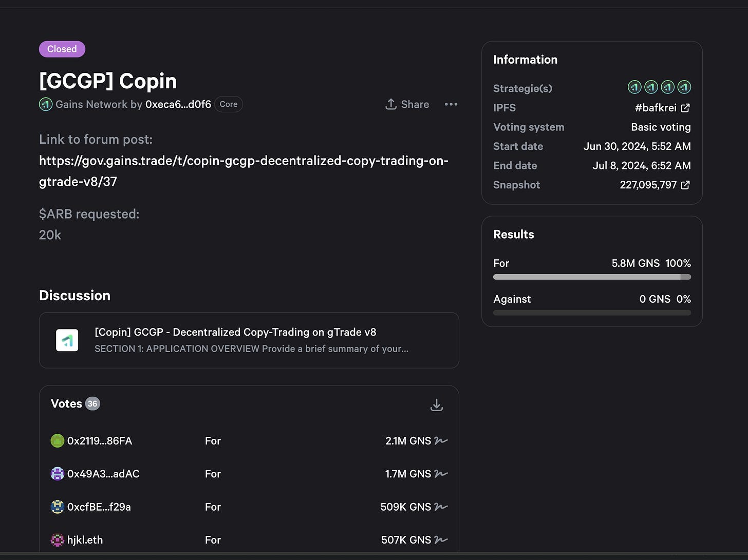
Task: Click the Share button label
Action: pyautogui.click(x=415, y=104)
